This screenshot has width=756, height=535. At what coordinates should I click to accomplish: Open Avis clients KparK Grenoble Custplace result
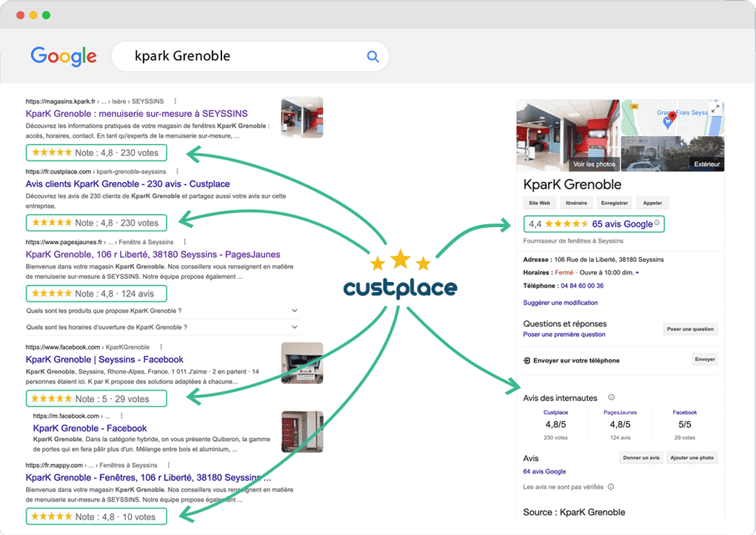127,184
